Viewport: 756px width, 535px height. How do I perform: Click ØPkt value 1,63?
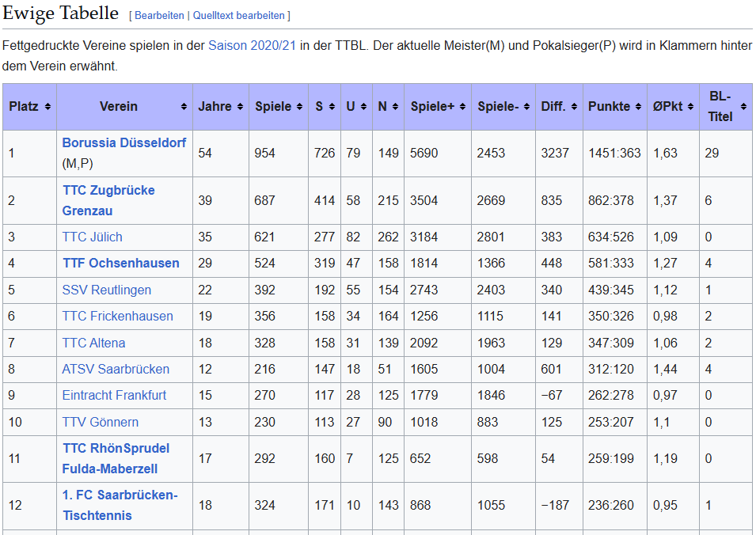click(x=665, y=154)
